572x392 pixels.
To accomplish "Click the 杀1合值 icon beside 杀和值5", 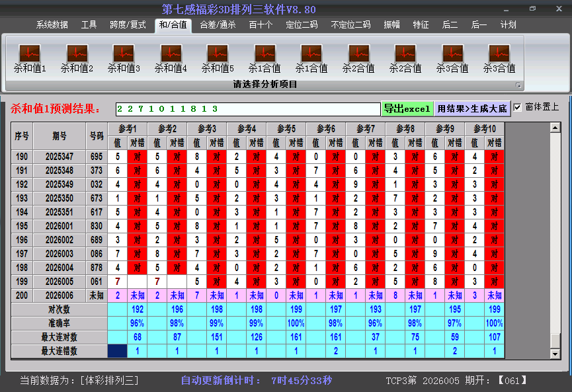I will tap(265, 58).
